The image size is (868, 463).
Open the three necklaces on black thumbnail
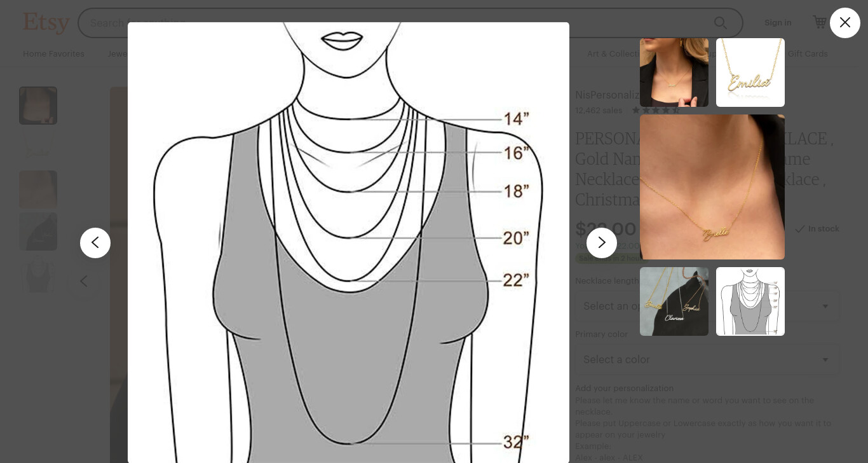point(674,301)
